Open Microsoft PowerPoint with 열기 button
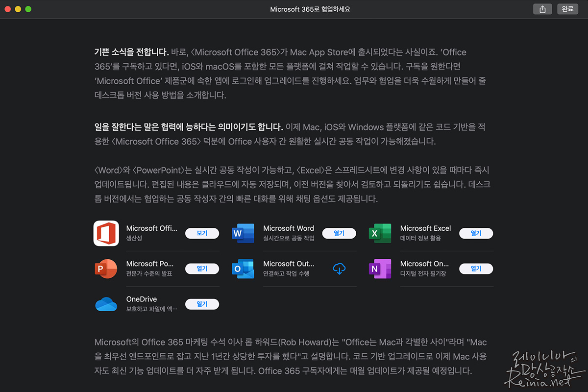 click(202, 269)
